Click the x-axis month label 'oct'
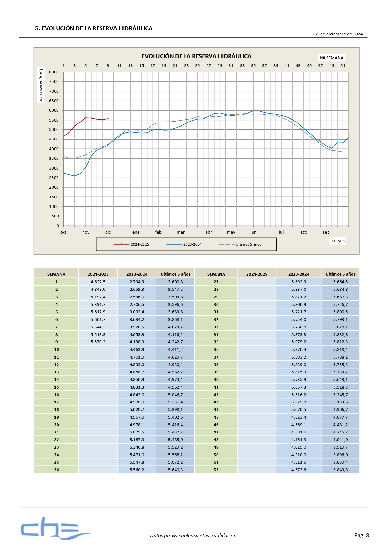Image resolution: width=392 pixels, height=555 pixels. click(x=63, y=232)
